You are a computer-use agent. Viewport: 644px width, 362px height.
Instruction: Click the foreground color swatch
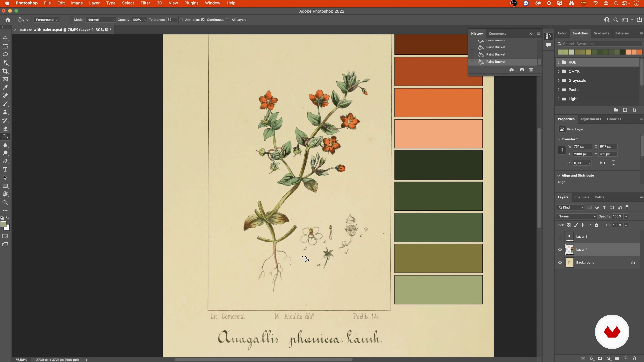[3, 224]
